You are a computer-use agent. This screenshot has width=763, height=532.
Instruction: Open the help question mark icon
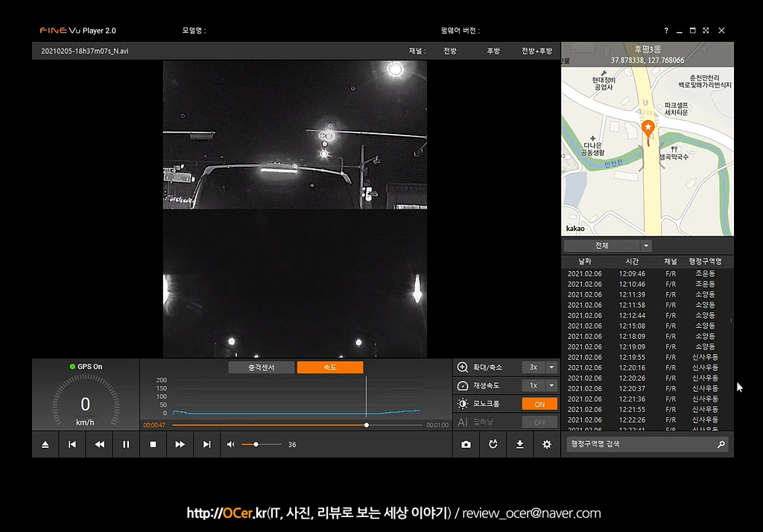click(x=666, y=31)
